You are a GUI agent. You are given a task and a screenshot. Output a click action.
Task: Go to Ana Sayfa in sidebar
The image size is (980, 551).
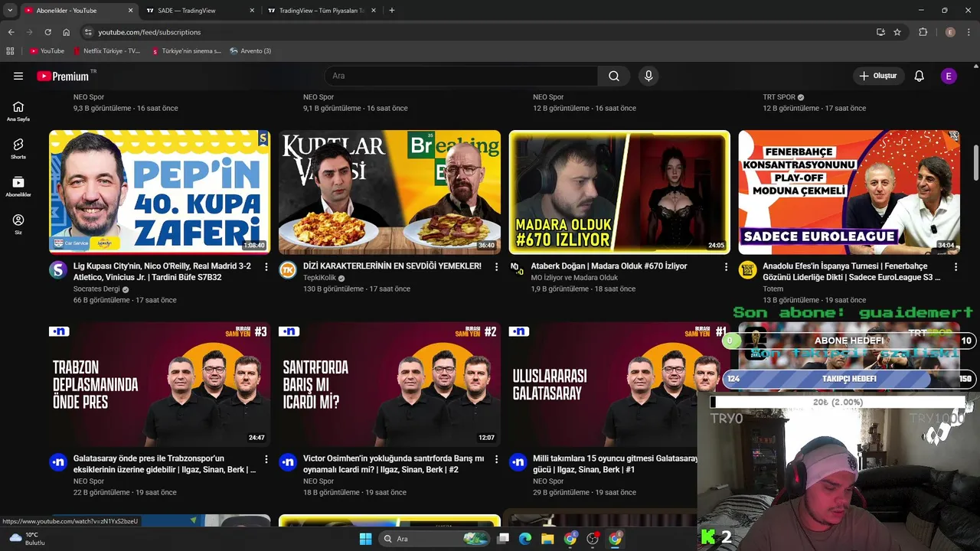[x=18, y=111]
